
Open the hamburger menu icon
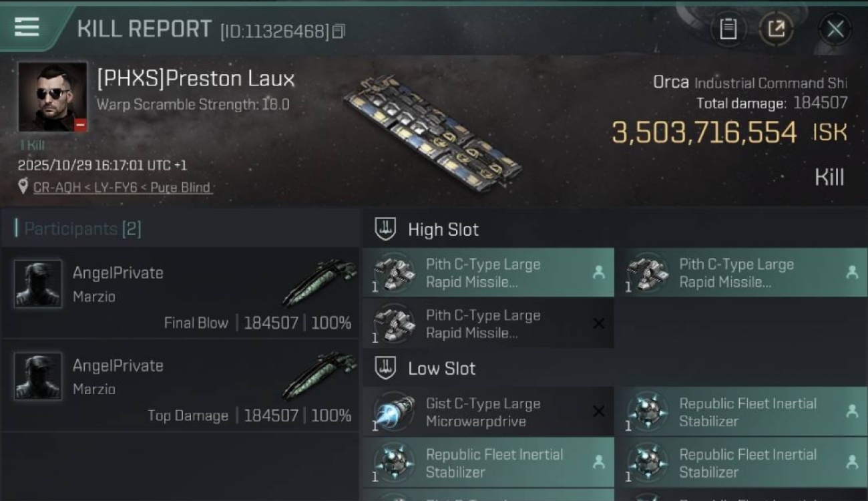click(27, 27)
